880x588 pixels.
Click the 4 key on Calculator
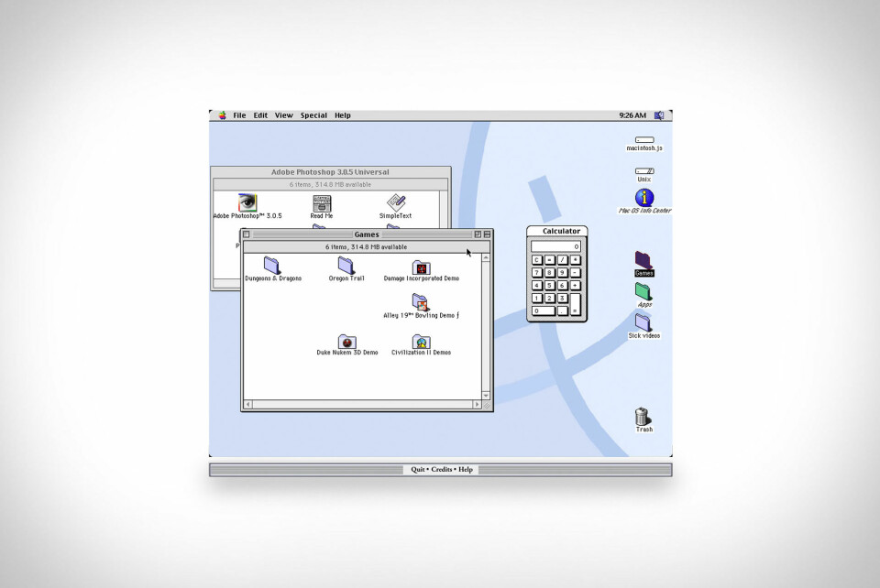coord(537,286)
